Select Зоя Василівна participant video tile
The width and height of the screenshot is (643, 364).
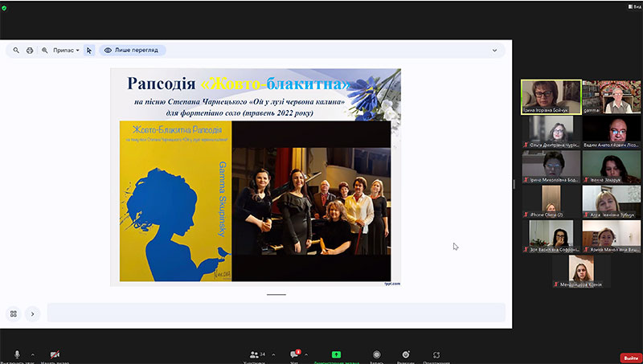pyautogui.click(x=551, y=236)
